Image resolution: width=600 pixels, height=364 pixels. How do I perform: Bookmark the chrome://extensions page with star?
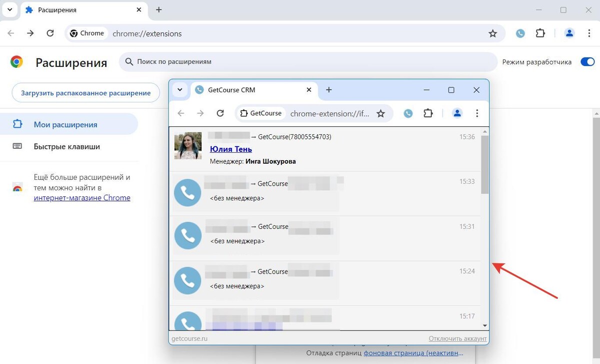click(x=493, y=33)
